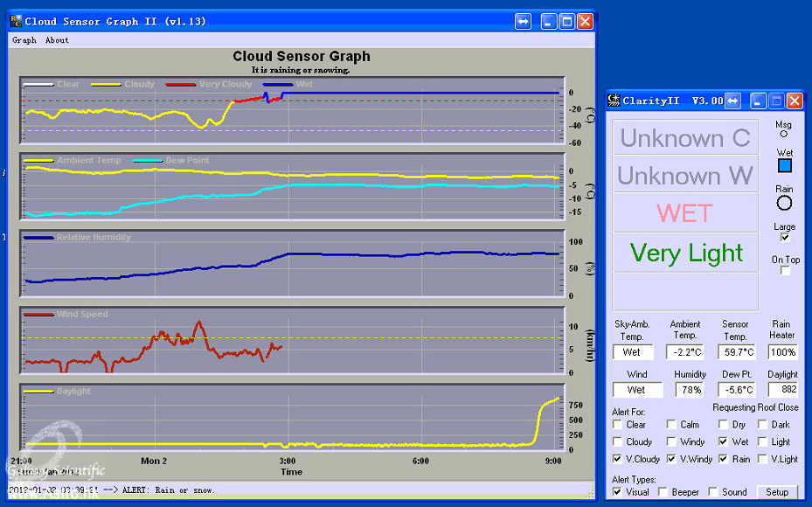Click the double-arrow button in Cloud Sensor Graph title bar
The height and width of the screenshot is (507, 812).
523,21
